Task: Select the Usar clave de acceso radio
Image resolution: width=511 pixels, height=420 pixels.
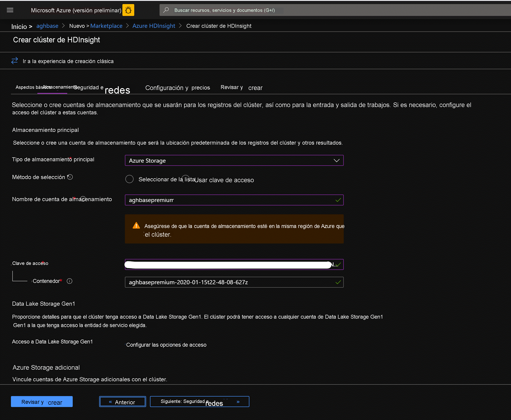Action: coord(186,179)
